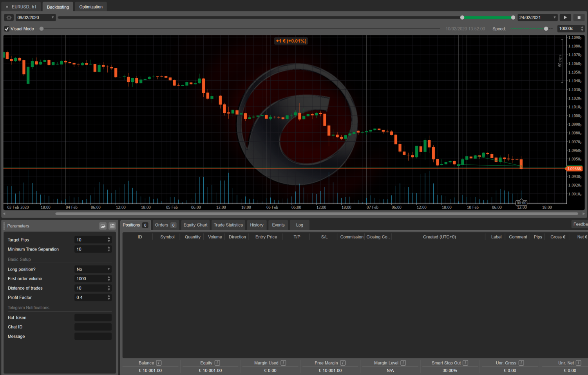This screenshot has height=375, width=588.
Task: Click the Unr. Gross info icon
Action: click(521, 363)
